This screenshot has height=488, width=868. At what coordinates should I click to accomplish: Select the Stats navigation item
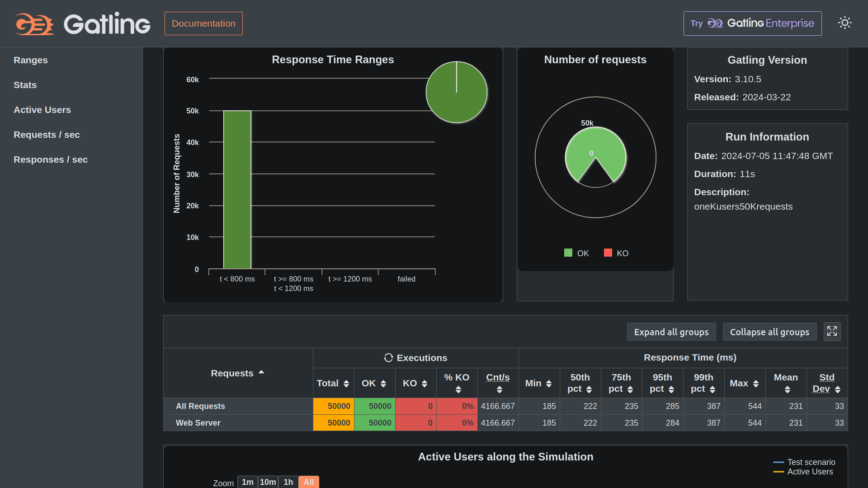pos(25,84)
